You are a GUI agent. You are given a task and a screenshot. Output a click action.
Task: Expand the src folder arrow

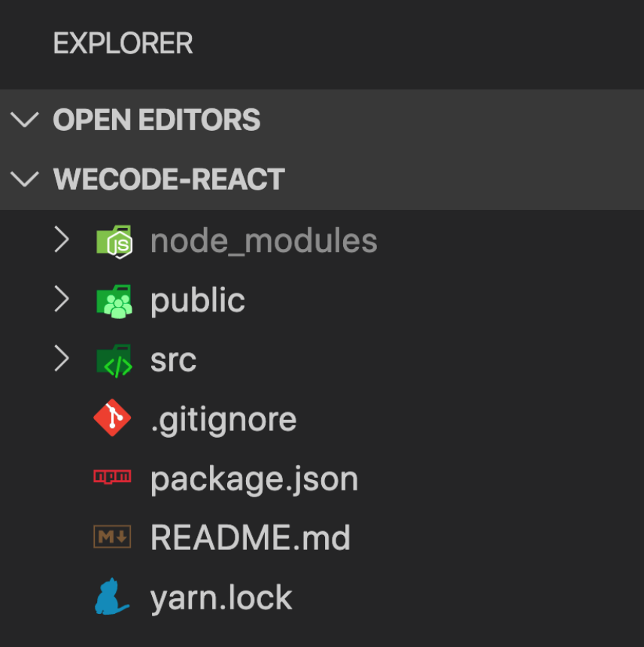click(x=62, y=359)
